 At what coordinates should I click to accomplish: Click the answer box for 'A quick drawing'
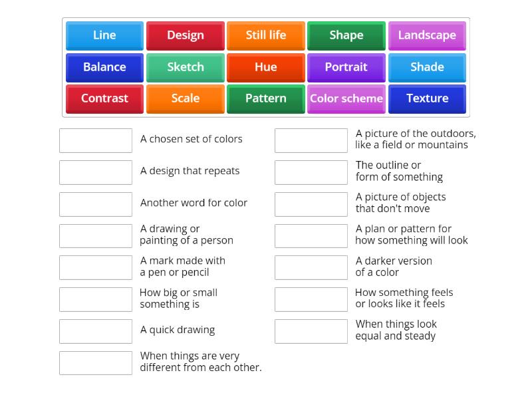[95, 331]
